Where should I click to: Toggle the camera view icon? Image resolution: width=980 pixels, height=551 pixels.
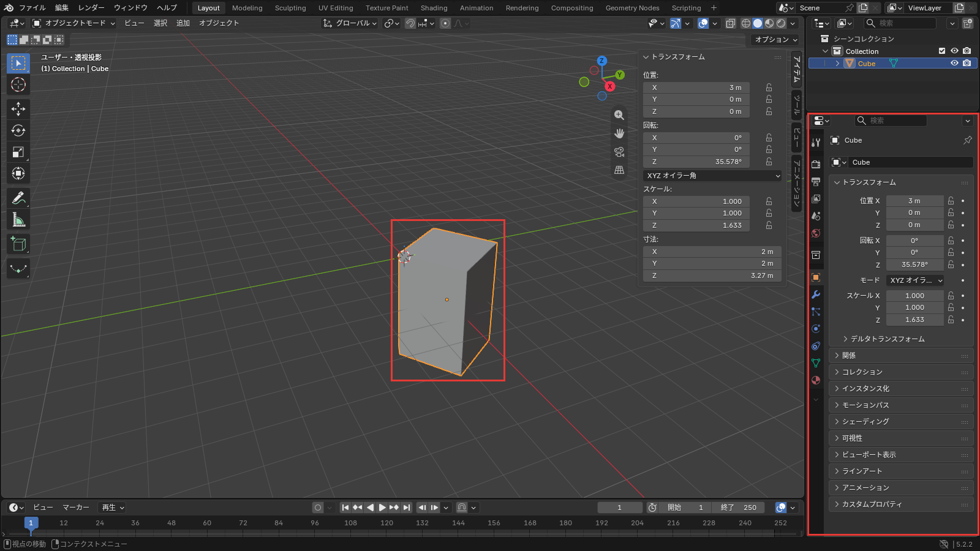point(619,152)
